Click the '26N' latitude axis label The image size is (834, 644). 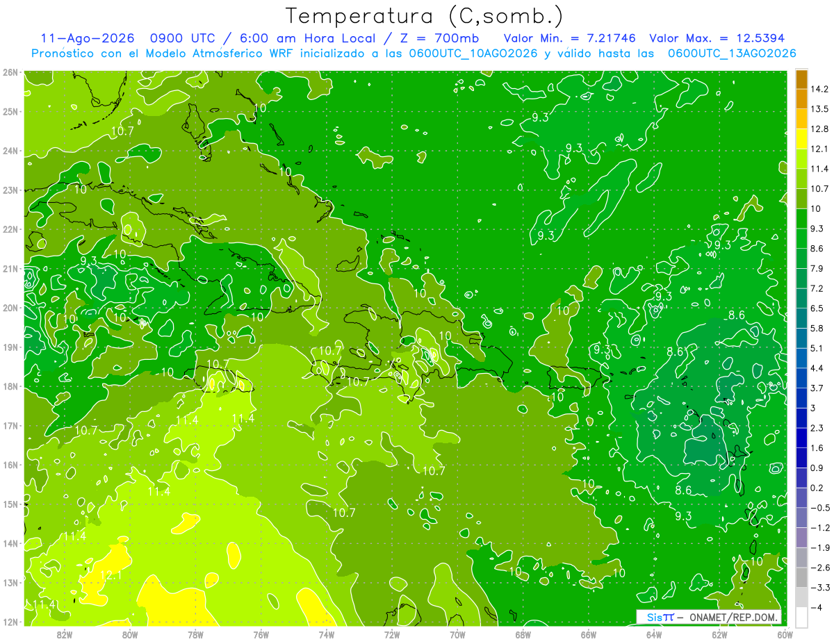(10, 72)
